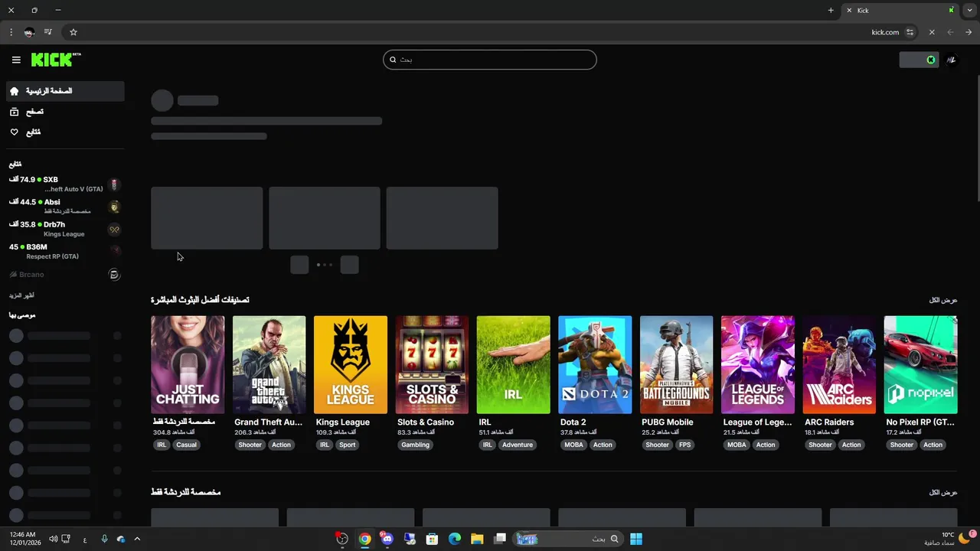Viewport: 980px width, 551px height.
Task: Bookmark page with star icon
Action: [73, 32]
